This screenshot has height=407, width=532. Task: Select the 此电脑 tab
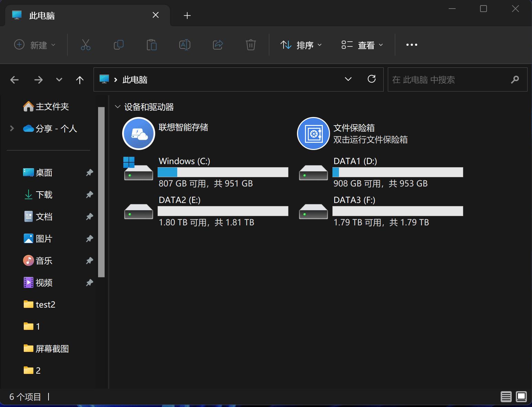click(x=41, y=15)
